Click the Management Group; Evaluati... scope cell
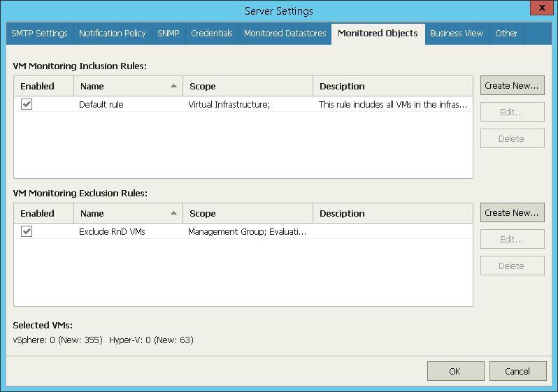This screenshot has width=558, height=392. coord(247,232)
